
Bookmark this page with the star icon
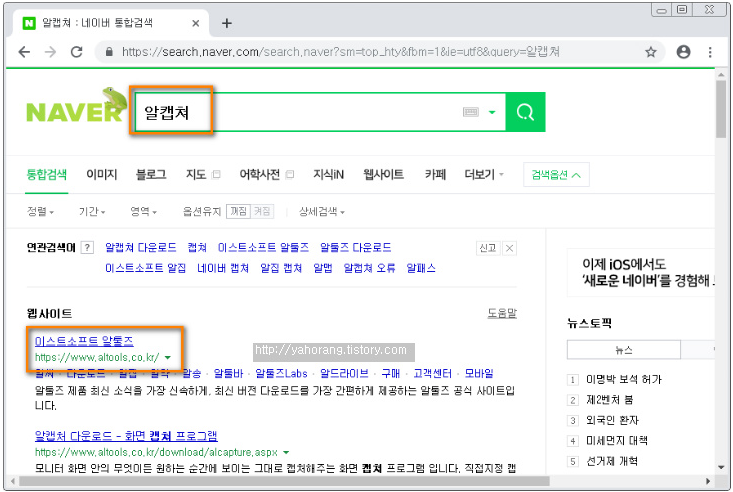click(651, 52)
